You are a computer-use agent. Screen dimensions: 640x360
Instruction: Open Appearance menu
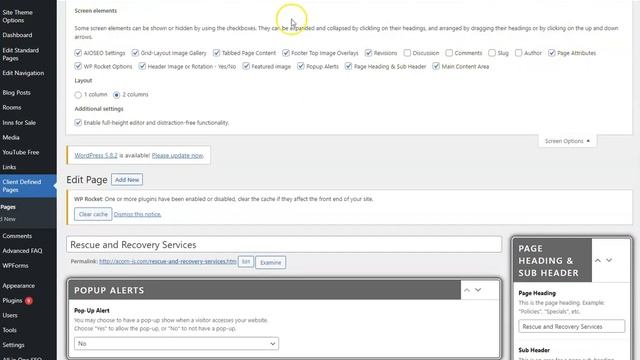(18, 286)
